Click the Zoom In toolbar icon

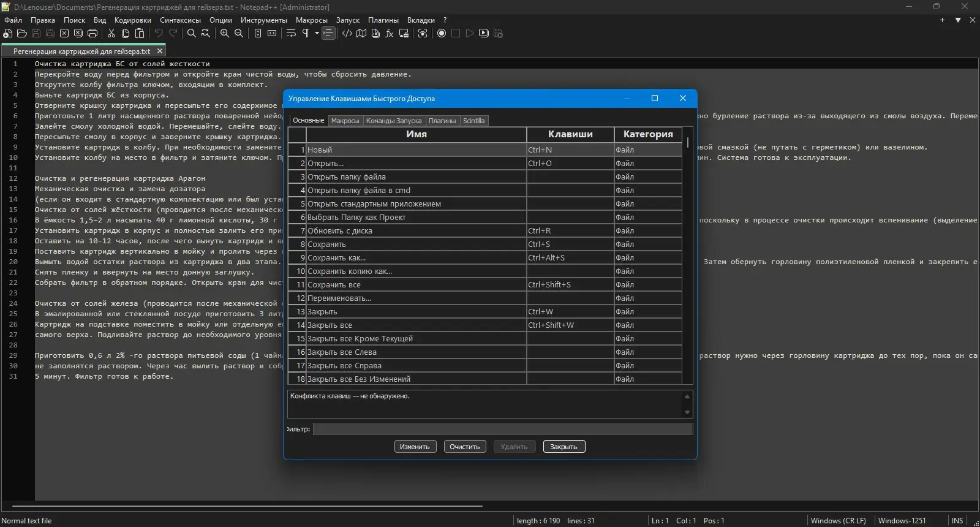point(225,33)
